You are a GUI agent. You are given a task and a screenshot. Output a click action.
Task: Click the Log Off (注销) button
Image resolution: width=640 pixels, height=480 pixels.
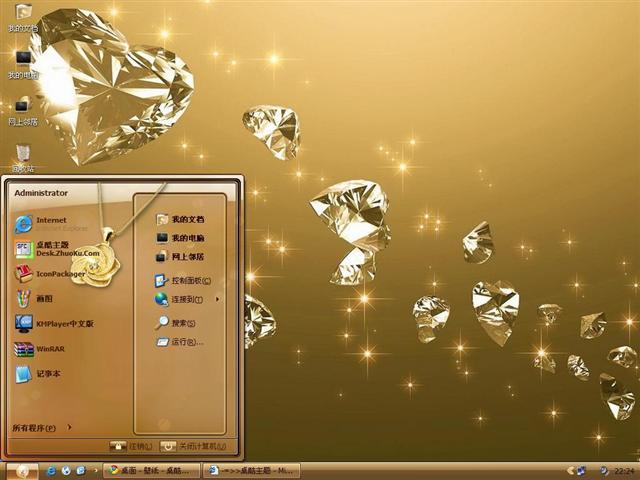(131, 446)
